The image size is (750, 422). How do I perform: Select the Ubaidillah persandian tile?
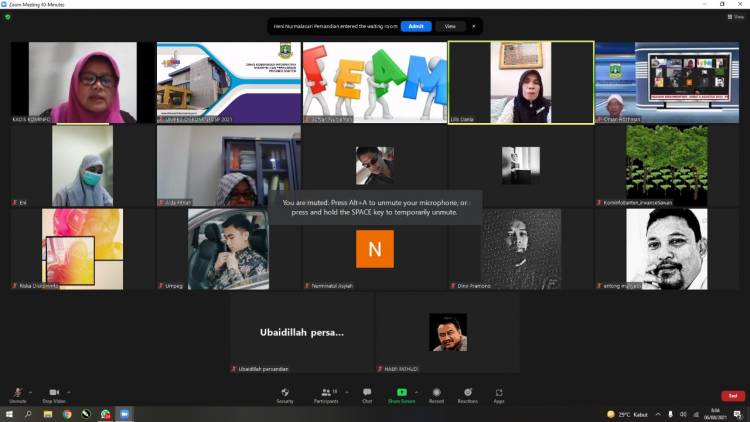tap(302, 333)
